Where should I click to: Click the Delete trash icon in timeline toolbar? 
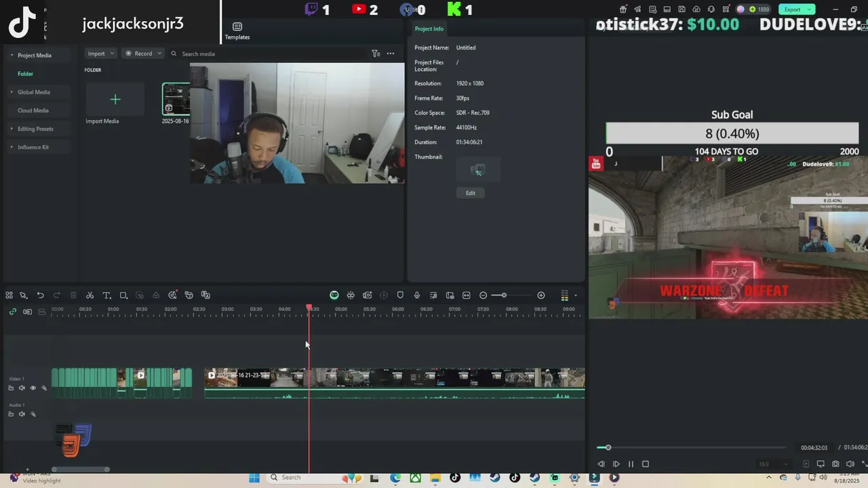[x=73, y=296]
